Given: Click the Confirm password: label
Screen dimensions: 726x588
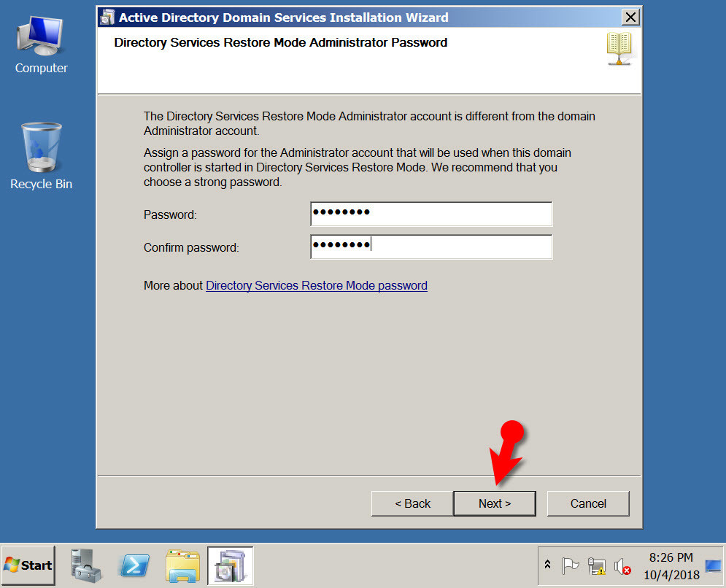Looking at the screenshot, I should pyautogui.click(x=191, y=248).
